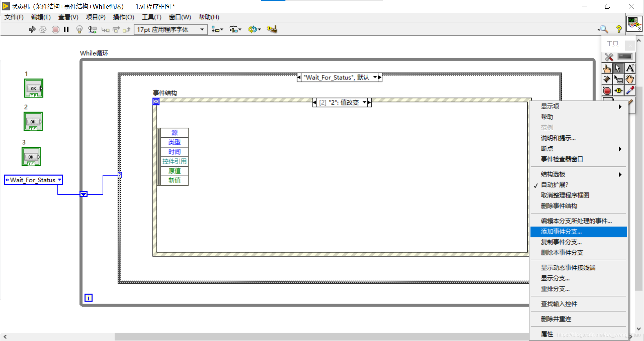The width and height of the screenshot is (644, 341).
Task: Select the Connect Wire spool tool
Action: 607,79
